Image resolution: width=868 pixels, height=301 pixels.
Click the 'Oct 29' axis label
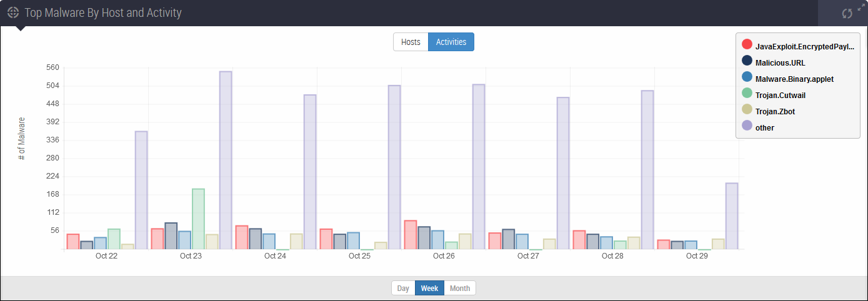697,256
